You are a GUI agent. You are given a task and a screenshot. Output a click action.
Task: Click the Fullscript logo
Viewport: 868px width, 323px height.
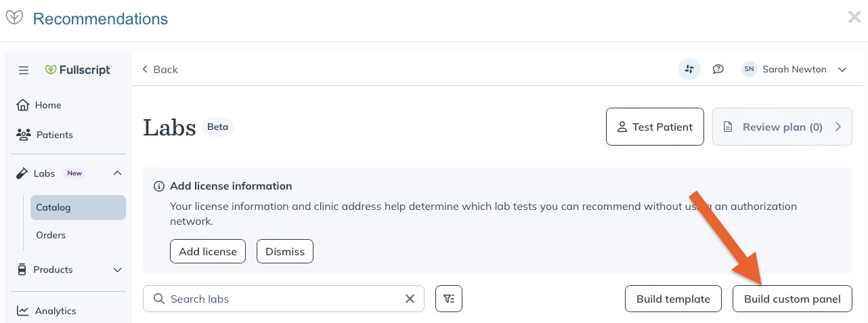79,70
